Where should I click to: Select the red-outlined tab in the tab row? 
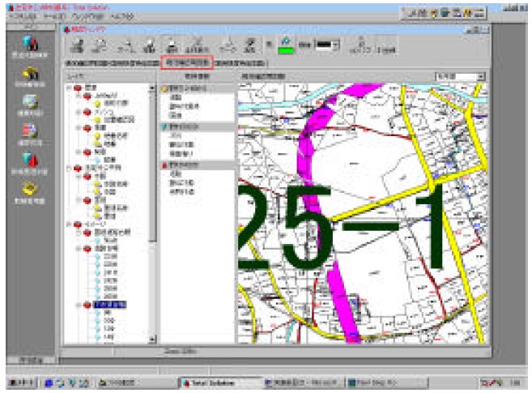(187, 62)
